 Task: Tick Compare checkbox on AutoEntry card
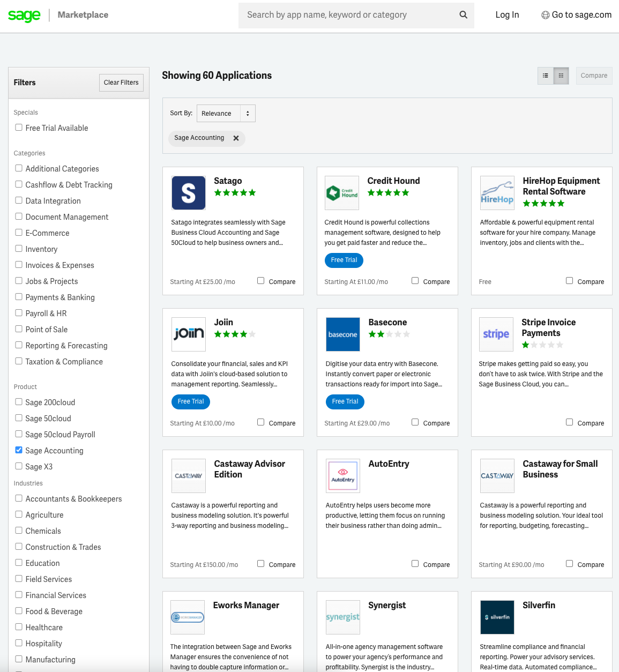pyautogui.click(x=415, y=564)
